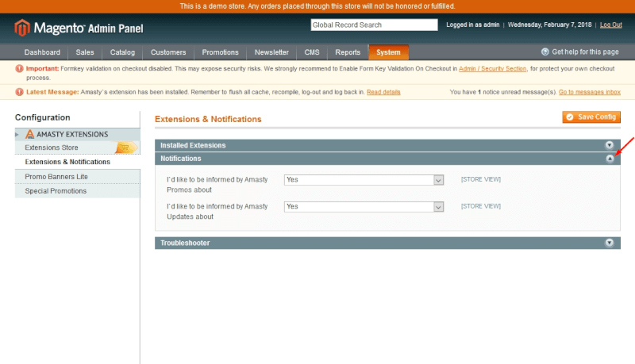Click the Amasty logo icon in sidebar
Viewport: 635px width, 364px height.
[x=29, y=134]
